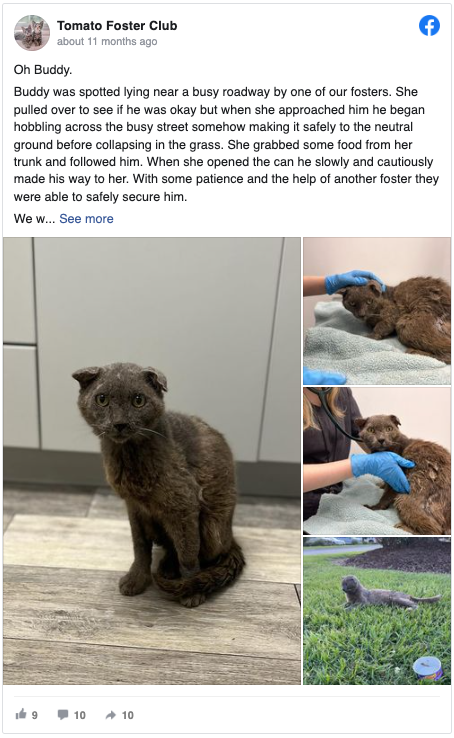View photo of vet using stethoscope on cat

377,461
